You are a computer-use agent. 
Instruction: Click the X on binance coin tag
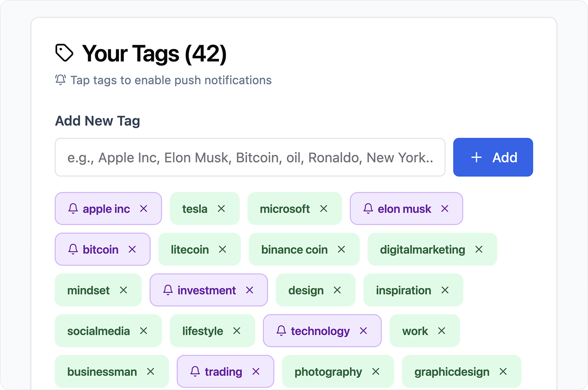pyautogui.click(x=341, y=249)
